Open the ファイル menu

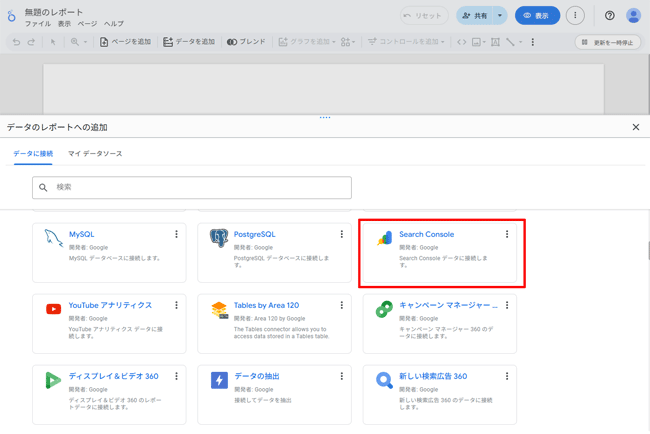coord(38,24)
